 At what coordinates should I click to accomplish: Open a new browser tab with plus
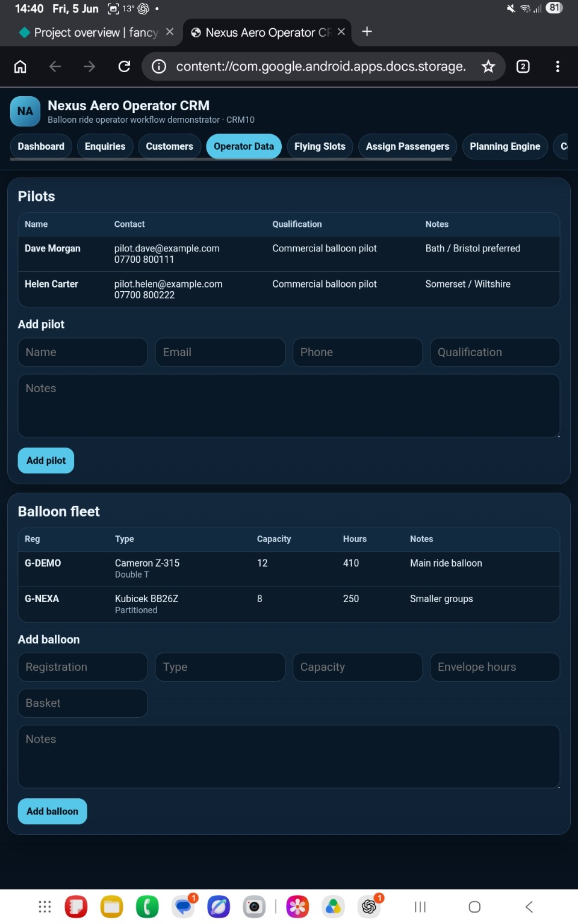(367, 31)
